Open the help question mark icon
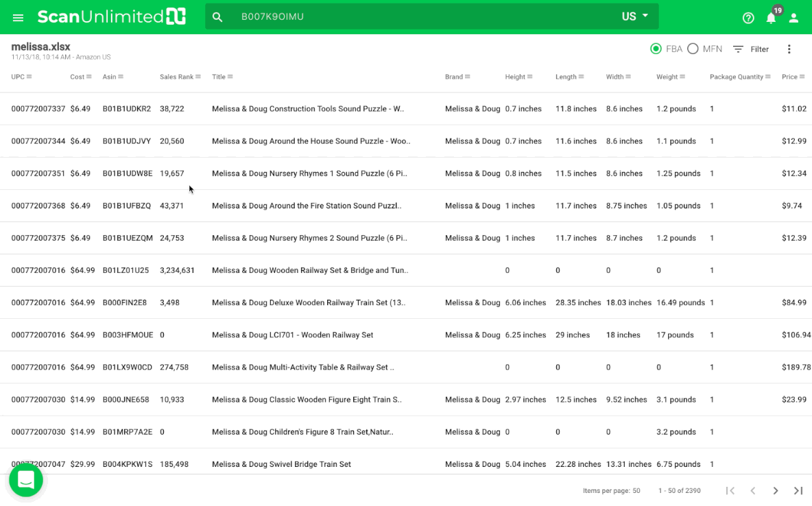Viewport: 812px width, 506px height. coord(748,18)
